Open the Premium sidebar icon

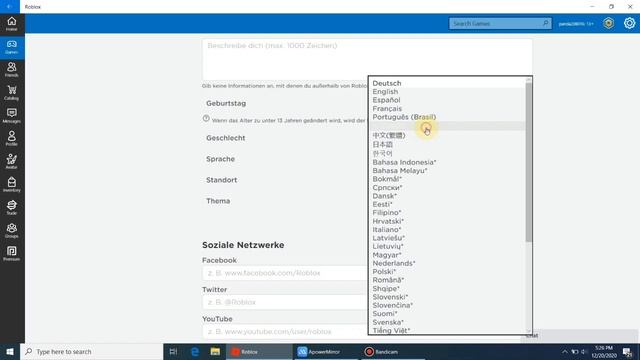11,253
